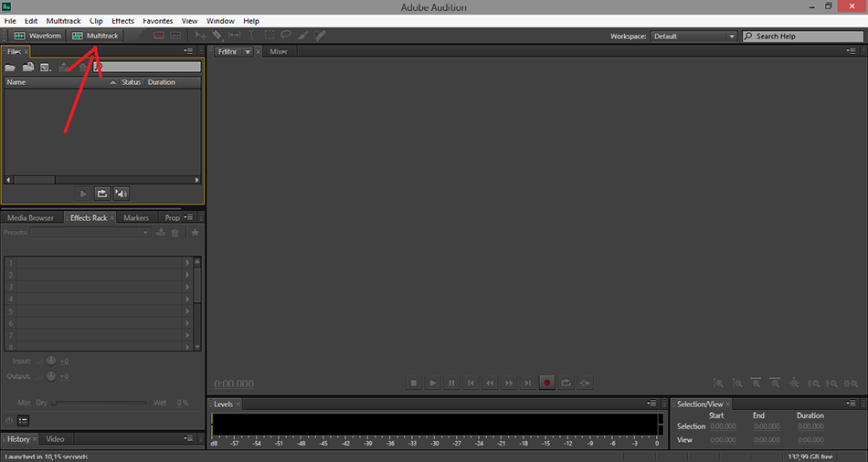This screenshot has width=868, height=462.
Task: Open the Effects menu
Action: (122, 20)
